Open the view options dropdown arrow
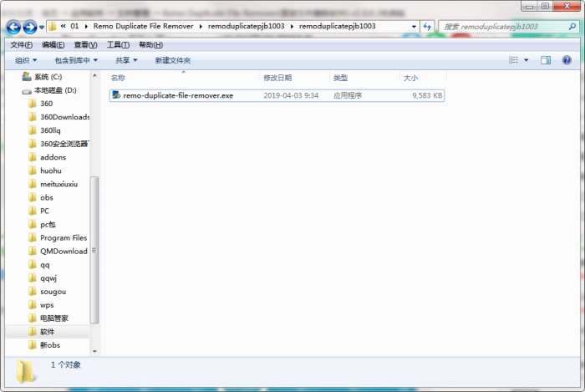 tap(526, 60)
